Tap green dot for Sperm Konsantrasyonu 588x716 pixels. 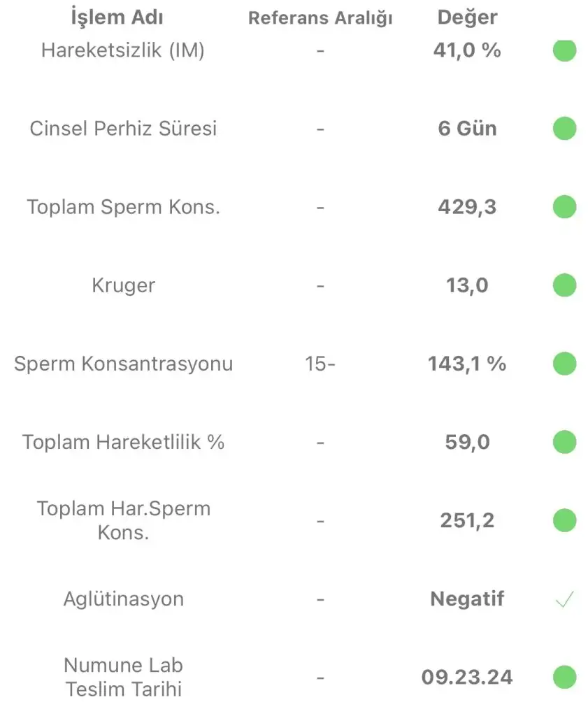click(564, 364)
